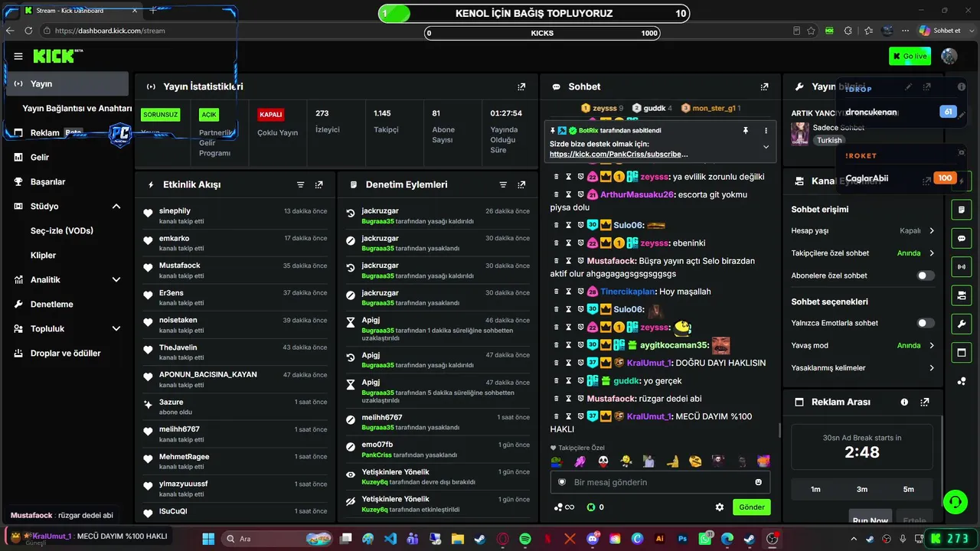Expand the Analitik sidebar section
The width and height of the screenshot is (980, 551).
[116, 280]
